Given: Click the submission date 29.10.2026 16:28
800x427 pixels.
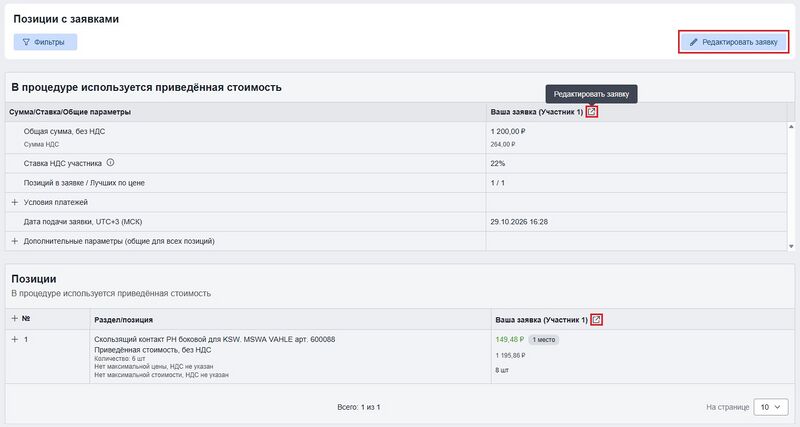Looking at the screenshot, I should coord(519,222).
